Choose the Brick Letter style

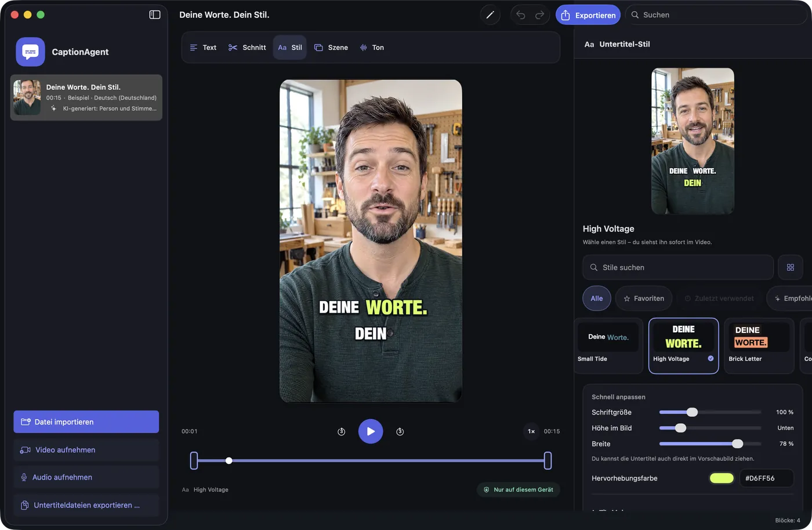tap(759, 346)
